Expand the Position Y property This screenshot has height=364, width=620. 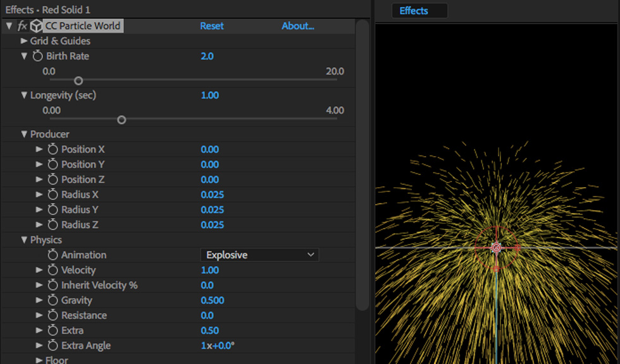(39, 164)
